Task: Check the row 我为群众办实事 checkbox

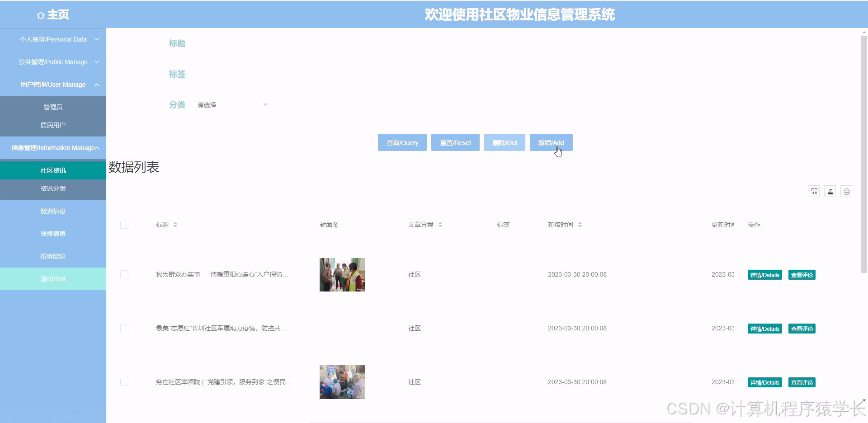Action: point(124,274)
